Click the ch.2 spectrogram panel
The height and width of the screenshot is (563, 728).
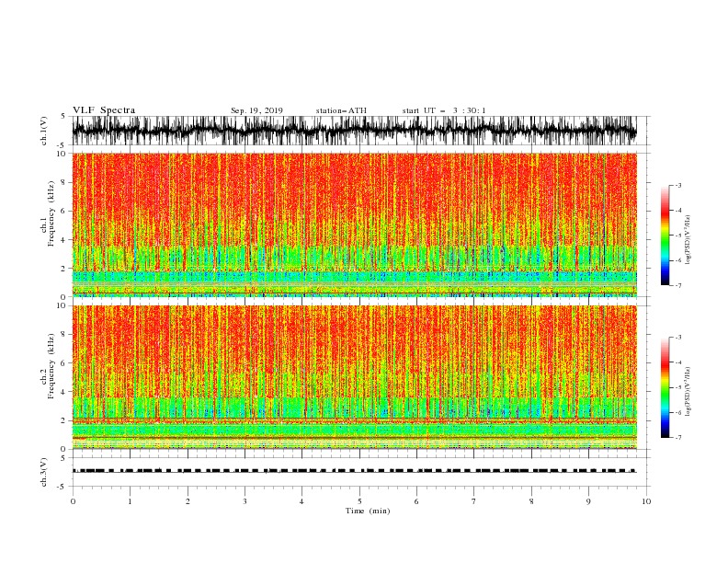[x=354, y=377]
